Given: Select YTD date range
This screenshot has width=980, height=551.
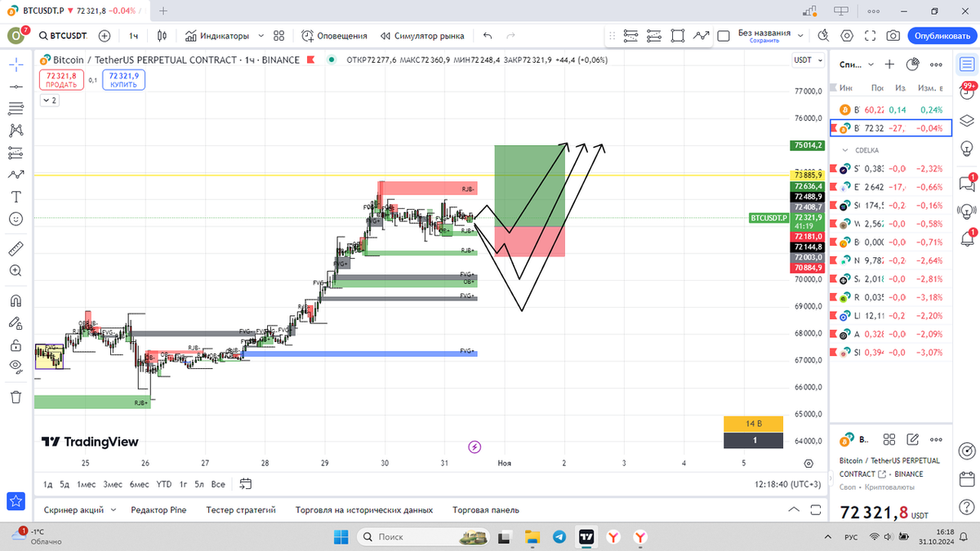Looking at the screenshot, I should (164, 484).
